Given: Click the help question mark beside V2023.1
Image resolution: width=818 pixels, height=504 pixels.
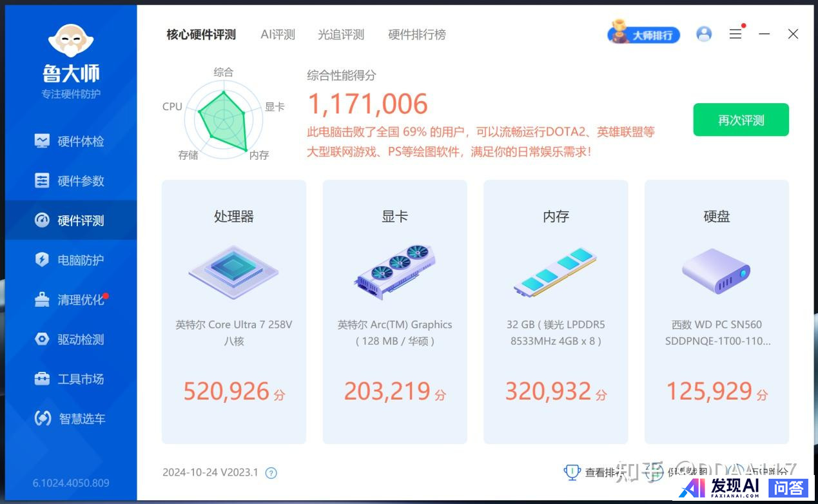Looking at the screenshot, I should 271,473.
